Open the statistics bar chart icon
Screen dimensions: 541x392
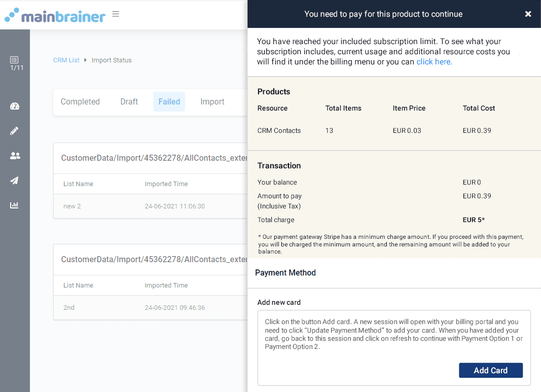click(15, 205)
